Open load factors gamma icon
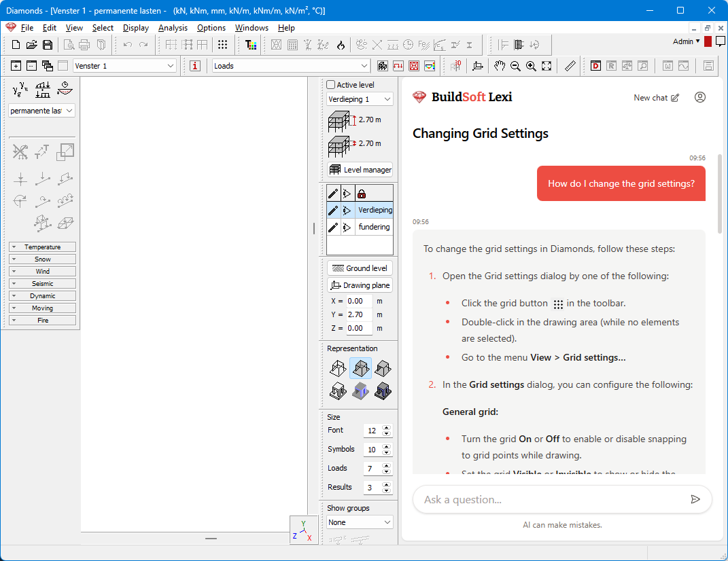 pyautogui.click(x=20, y=89)
